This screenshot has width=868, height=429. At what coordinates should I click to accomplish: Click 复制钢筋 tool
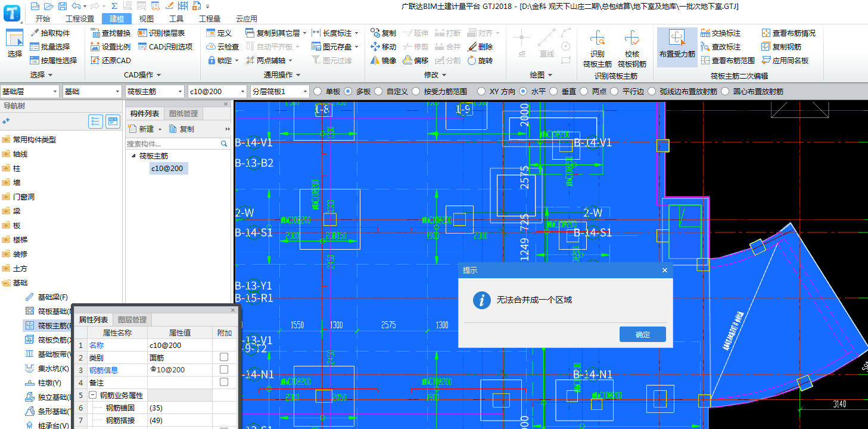click(x=782, y=46)
